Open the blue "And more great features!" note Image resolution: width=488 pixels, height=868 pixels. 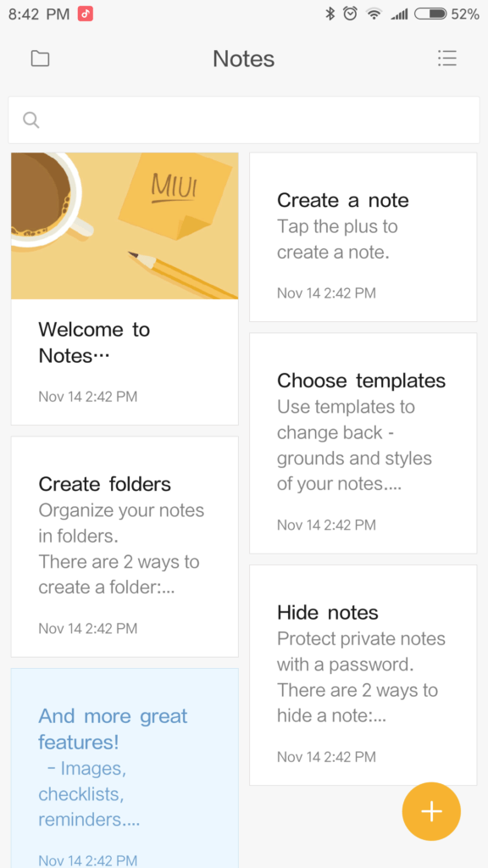pyautogui.click(x=125, y=768)
